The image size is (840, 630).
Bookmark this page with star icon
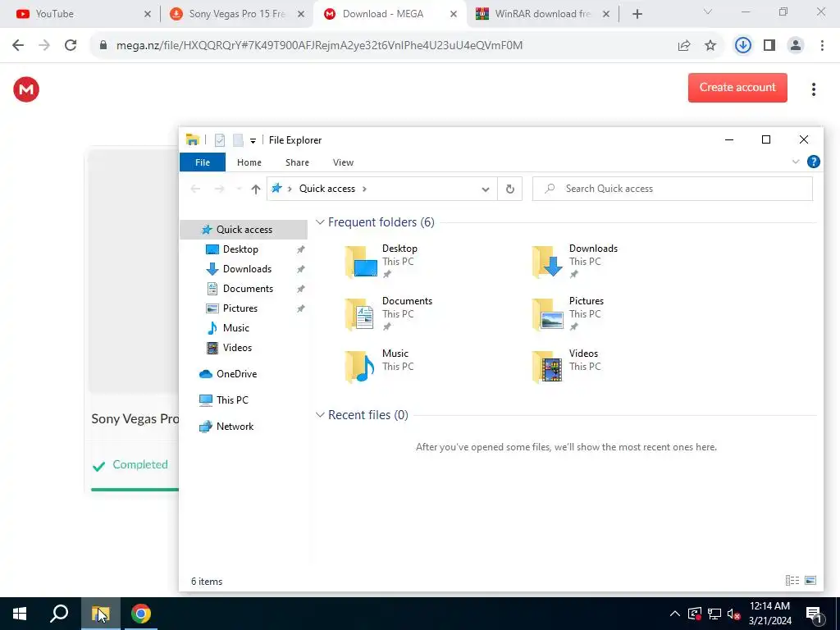pyautogui.click(x=710, y=46)
